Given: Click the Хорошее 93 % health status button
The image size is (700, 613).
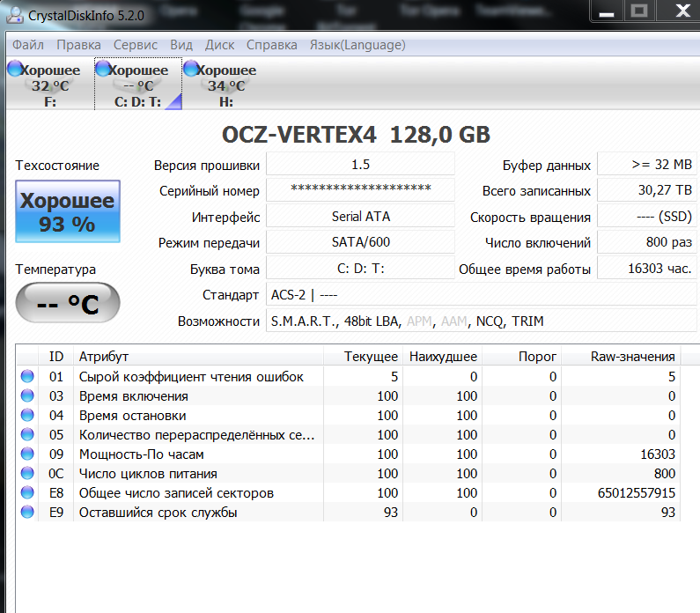Looking at the screenshot, I should click(68, 211).
